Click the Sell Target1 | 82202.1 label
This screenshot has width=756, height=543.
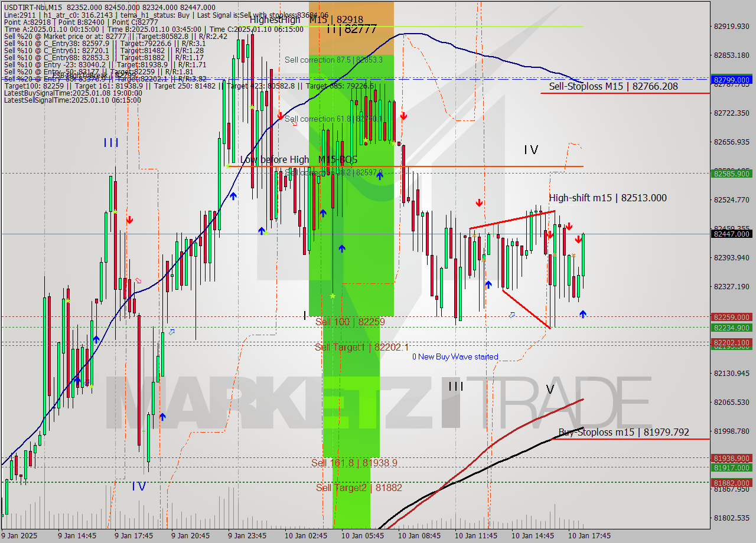pos(361,347)
